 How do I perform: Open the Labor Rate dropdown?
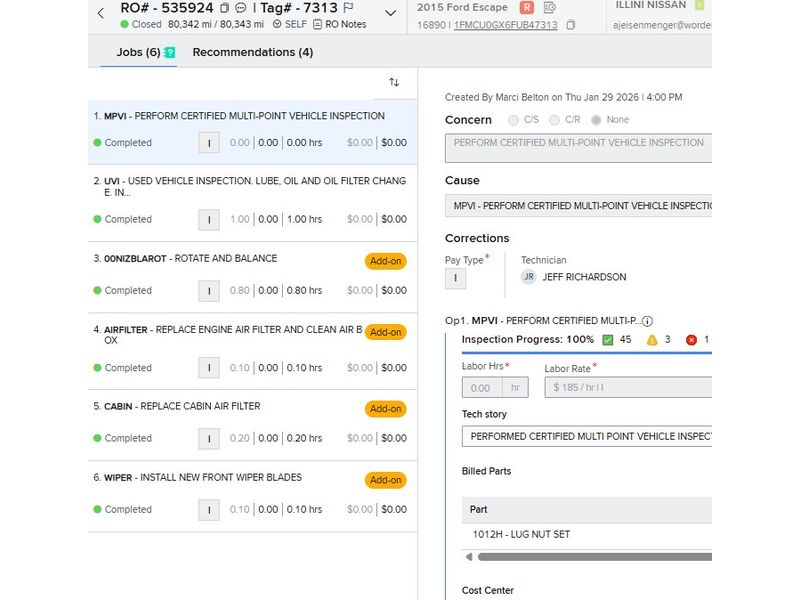point(627,388)
